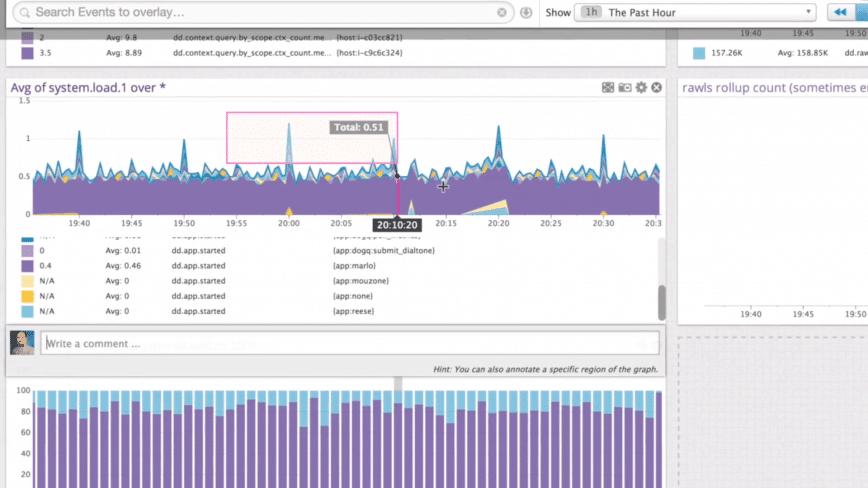
Task: Click the app:dogq:submit_dialtone color swatch
Action: point(27,251)
